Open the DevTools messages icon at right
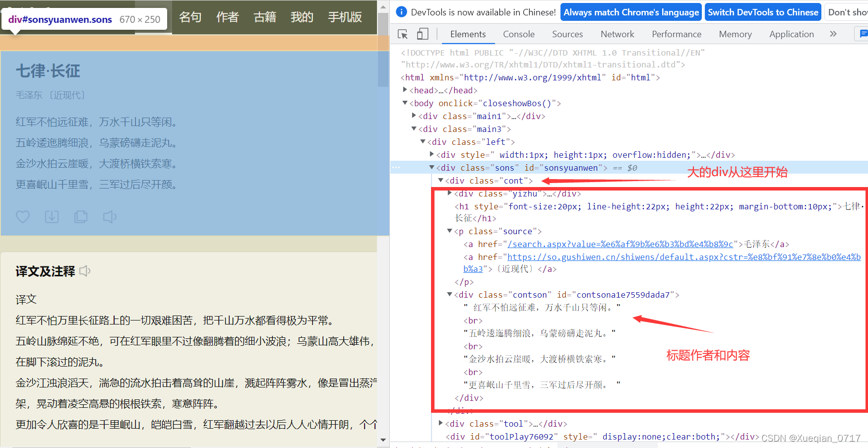 863,34
